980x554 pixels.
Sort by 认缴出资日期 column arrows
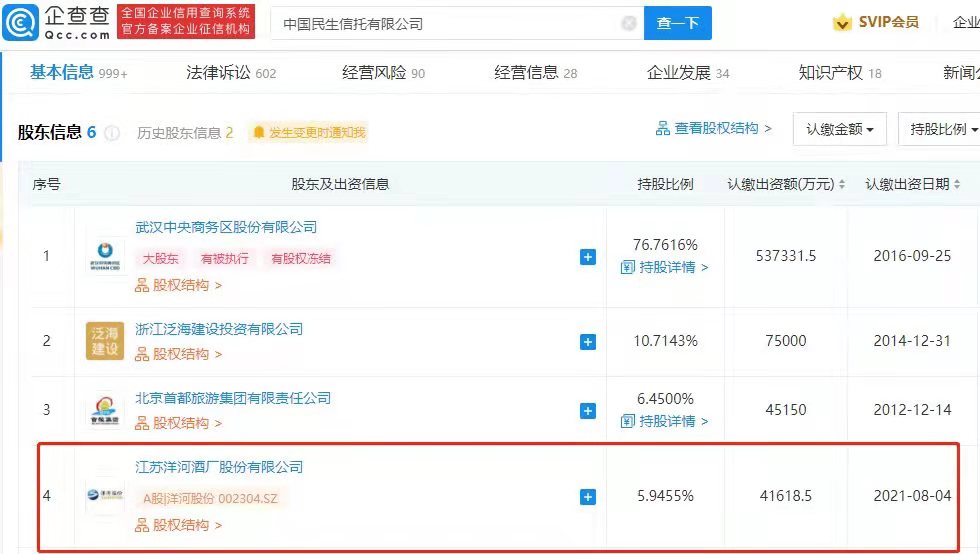(x=957, y=184)
